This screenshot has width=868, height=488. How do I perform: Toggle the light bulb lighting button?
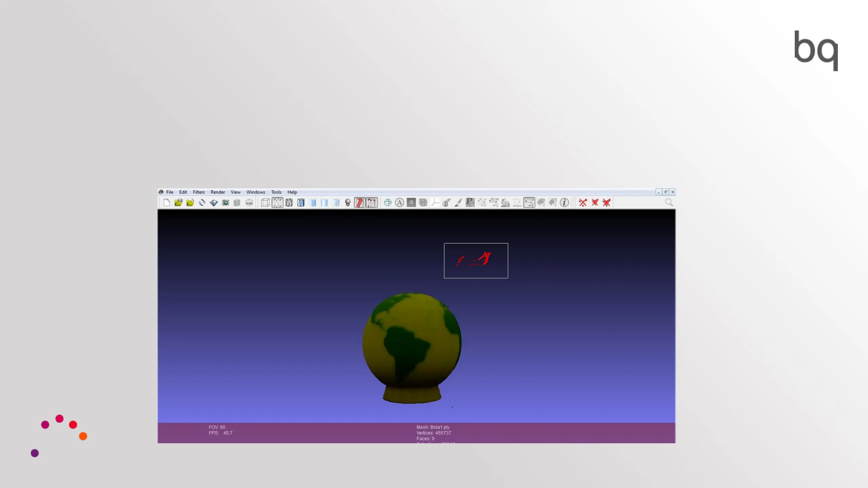(348, 203)
